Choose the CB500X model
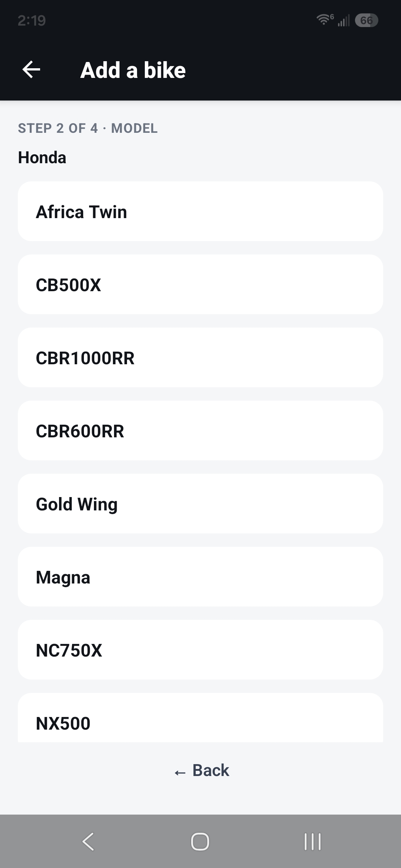This screenshot has width=401, height=868. tap(200, 285)
